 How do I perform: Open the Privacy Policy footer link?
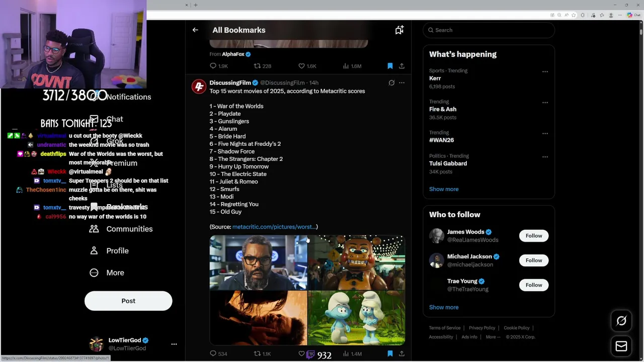(482, 328)
